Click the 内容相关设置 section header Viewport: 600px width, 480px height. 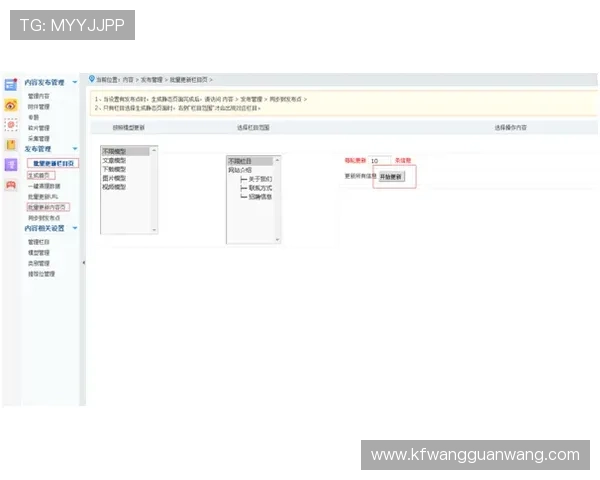44,228
